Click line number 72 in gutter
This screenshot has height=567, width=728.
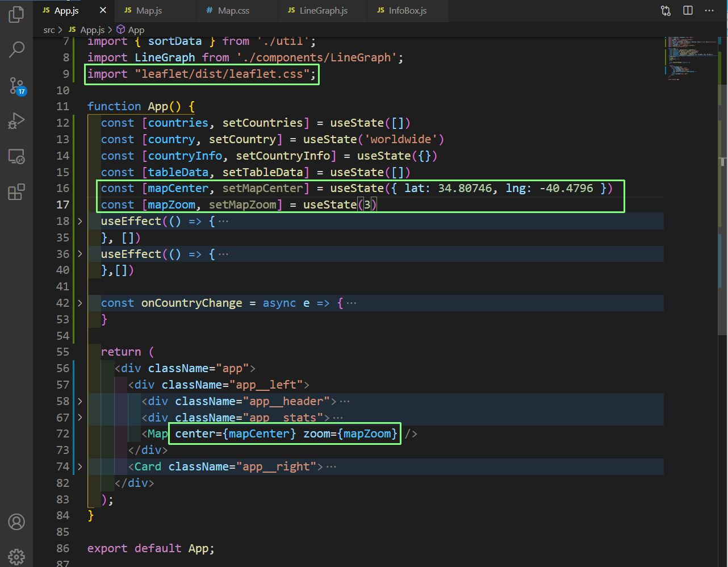[x=62, y=433]
